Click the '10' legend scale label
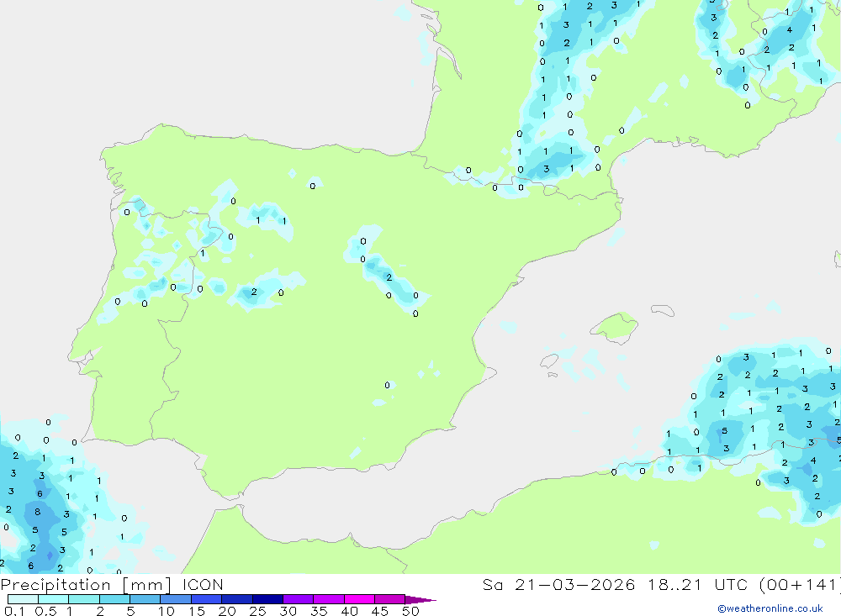 [x=167, y=611]
